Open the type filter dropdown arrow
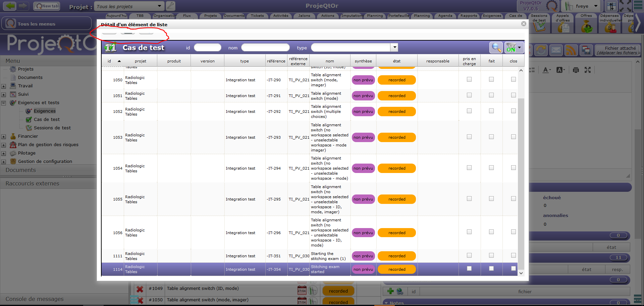Viewport: 644px width, 306px height. pos(395,47)
